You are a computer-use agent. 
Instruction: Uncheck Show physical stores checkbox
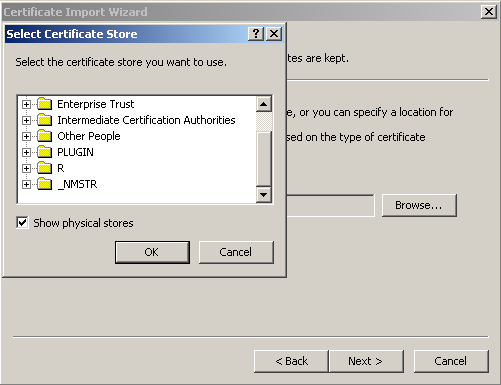tap(22, 223)
